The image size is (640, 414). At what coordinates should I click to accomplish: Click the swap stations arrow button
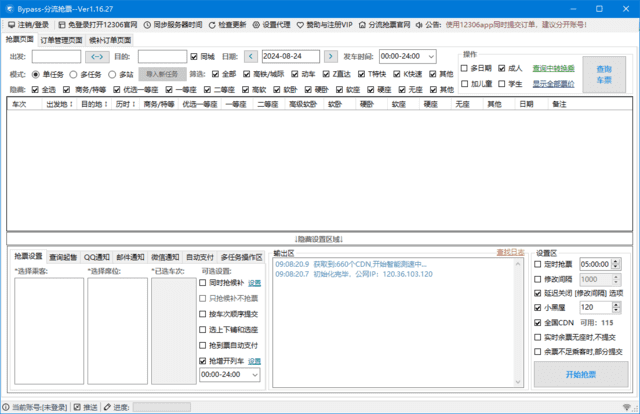pos(98,57)
